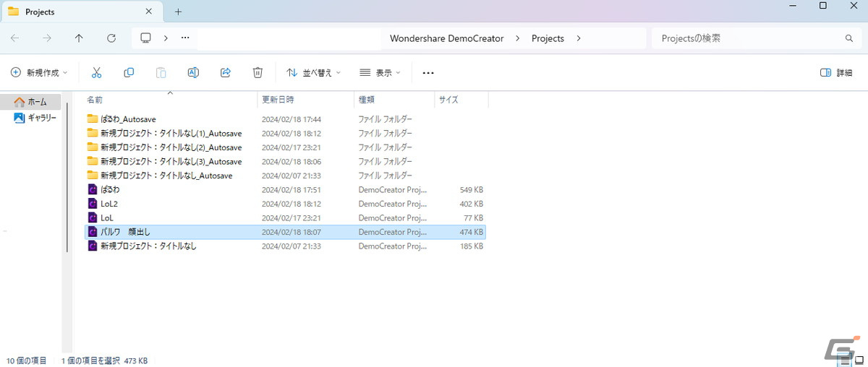Click the LoL2 project file icon
The image size is (868, 367).
(x=92, y=204)
